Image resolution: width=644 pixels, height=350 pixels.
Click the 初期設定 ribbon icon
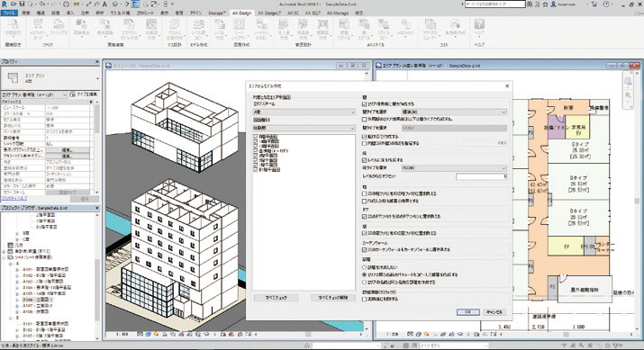(13, 28)
